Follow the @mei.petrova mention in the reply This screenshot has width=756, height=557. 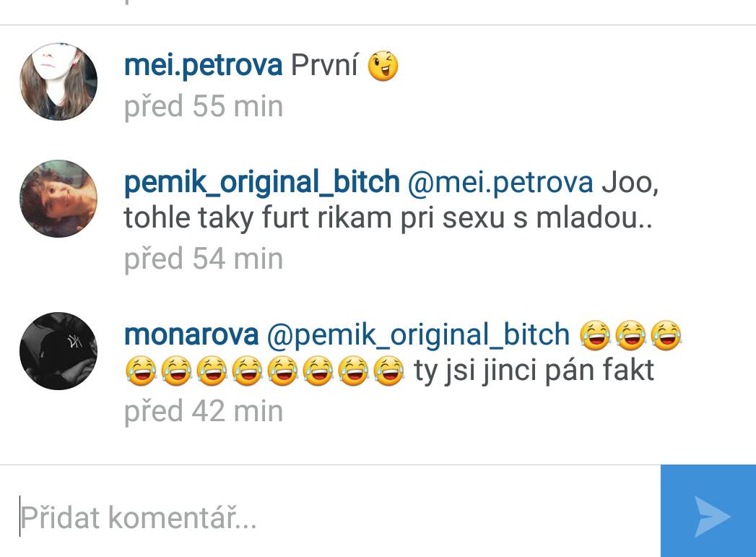pos(500,183)
